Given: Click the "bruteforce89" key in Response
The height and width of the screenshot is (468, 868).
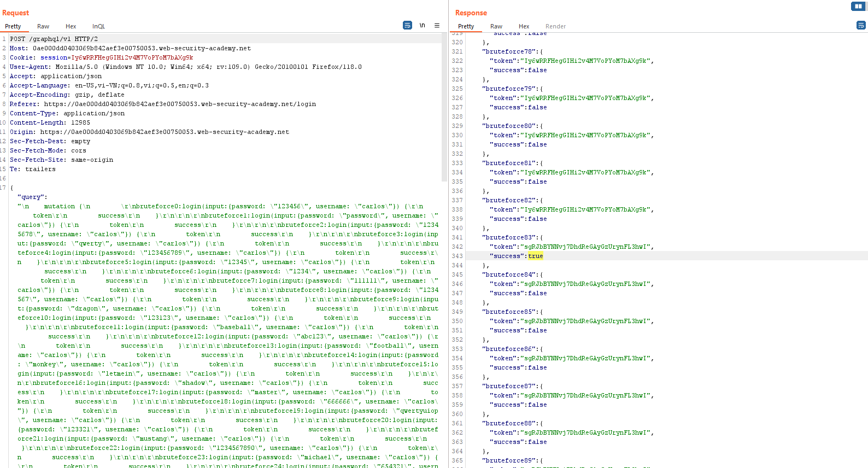Looking at the screenshot, I should [x=508, y=460].
